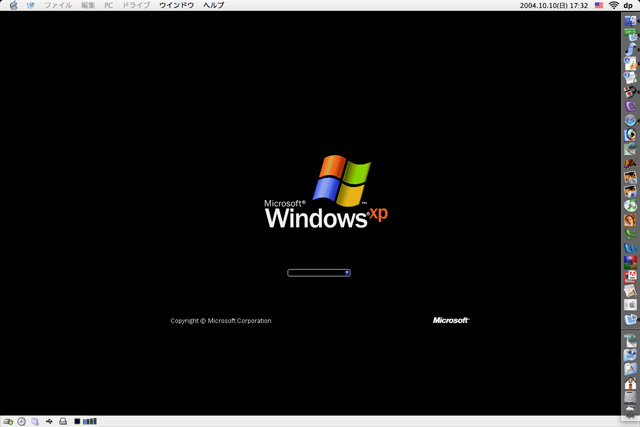Click the US flag input source icon

point(598,5)
